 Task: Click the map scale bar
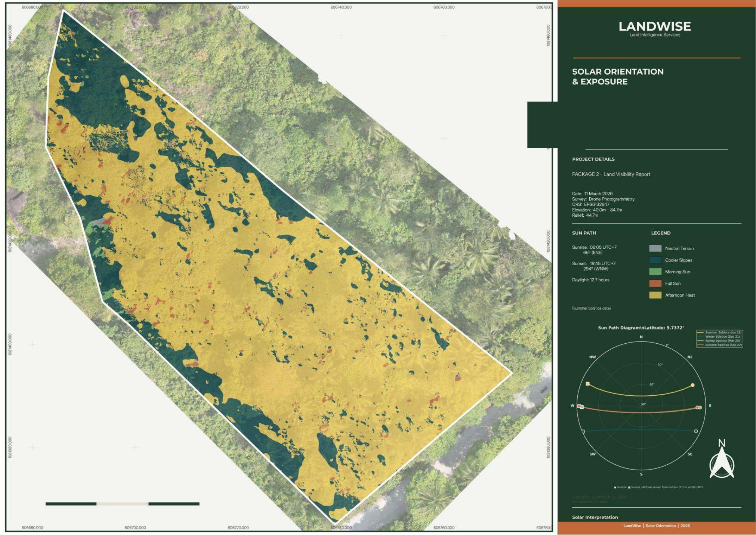(122, 504)
